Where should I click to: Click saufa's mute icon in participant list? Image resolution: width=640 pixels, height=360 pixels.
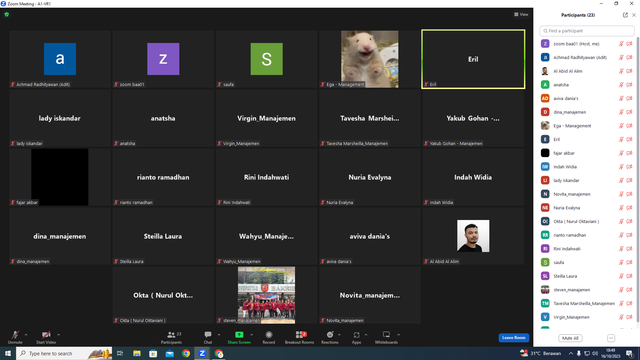click(621, 262)
